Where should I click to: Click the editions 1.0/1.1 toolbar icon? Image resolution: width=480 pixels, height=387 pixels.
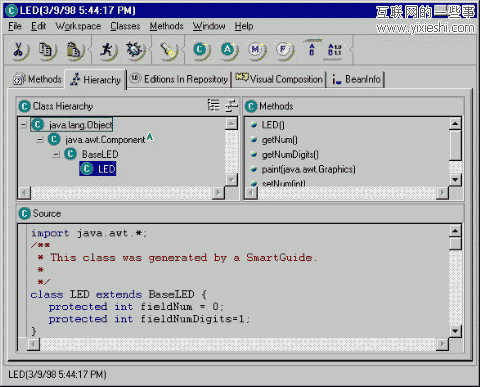click(x=334, y=50)
